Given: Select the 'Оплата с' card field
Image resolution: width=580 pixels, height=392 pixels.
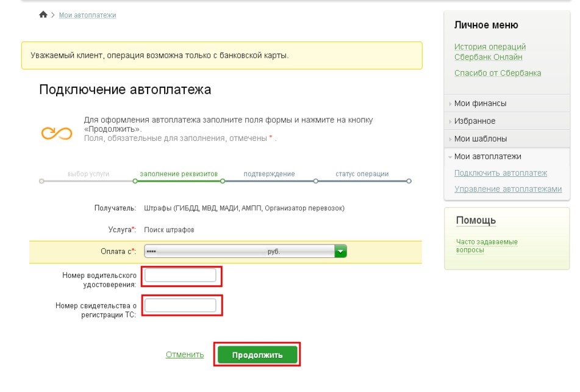Looking at the screenshot, I should (245, 251).
